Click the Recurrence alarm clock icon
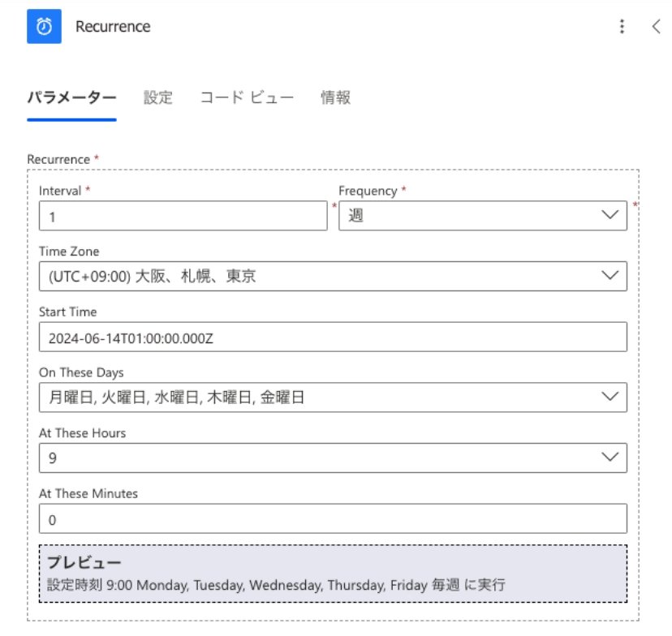The image size is (672, 636). point(44,26)
